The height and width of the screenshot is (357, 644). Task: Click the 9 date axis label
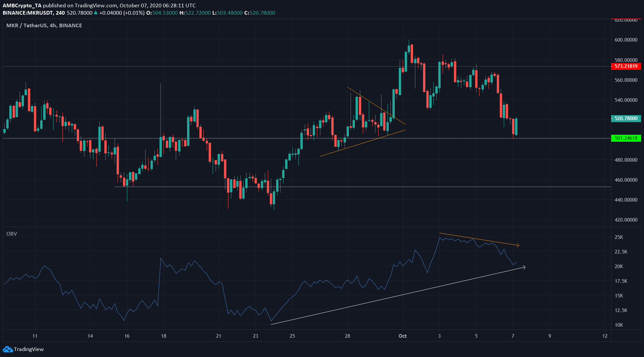[x=550, y=336]
